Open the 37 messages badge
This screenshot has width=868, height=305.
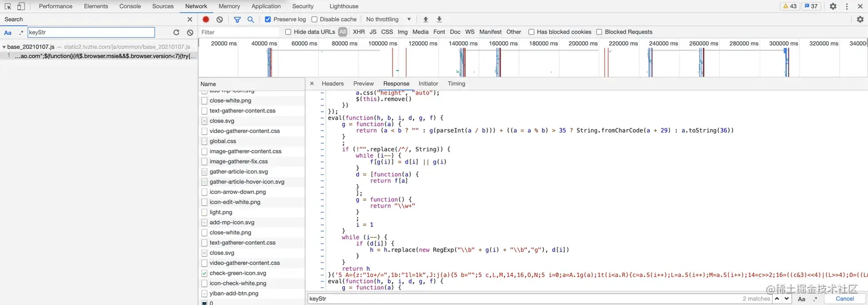pyautogui.click(x=812, y=6)
